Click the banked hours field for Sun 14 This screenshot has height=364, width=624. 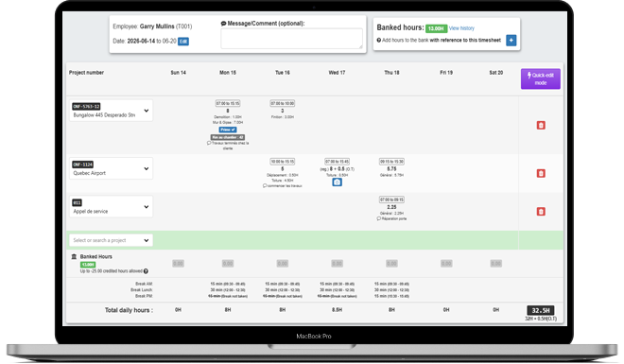pyautogui.click(x=178, y=264)
